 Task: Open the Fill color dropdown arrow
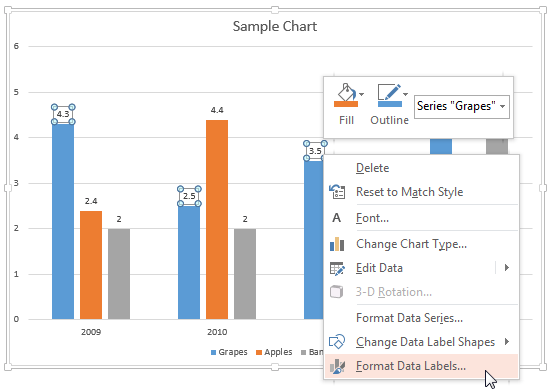point(362,94)
